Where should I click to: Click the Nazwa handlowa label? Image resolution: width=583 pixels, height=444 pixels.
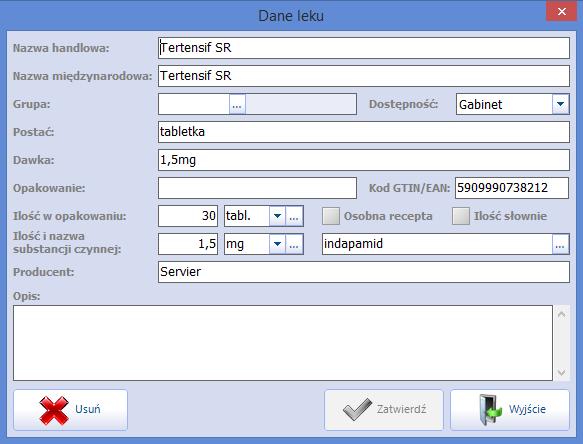pyautogui.click(x=61, y=48)
